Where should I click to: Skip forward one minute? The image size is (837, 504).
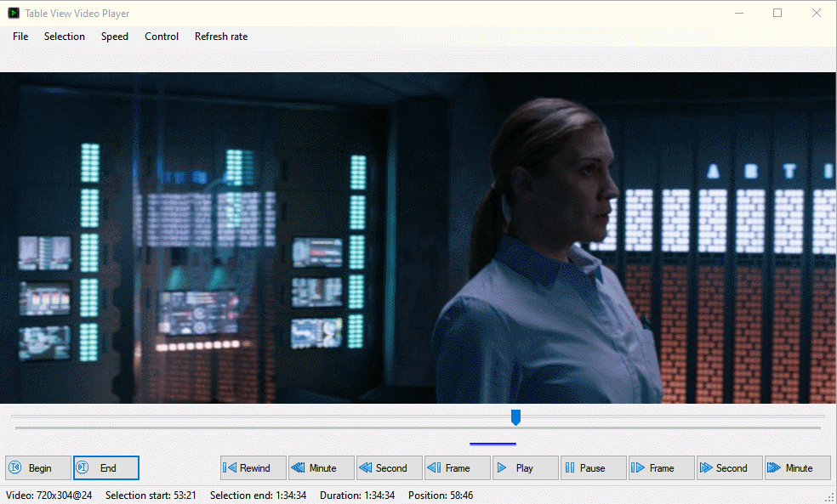point(798,467)
